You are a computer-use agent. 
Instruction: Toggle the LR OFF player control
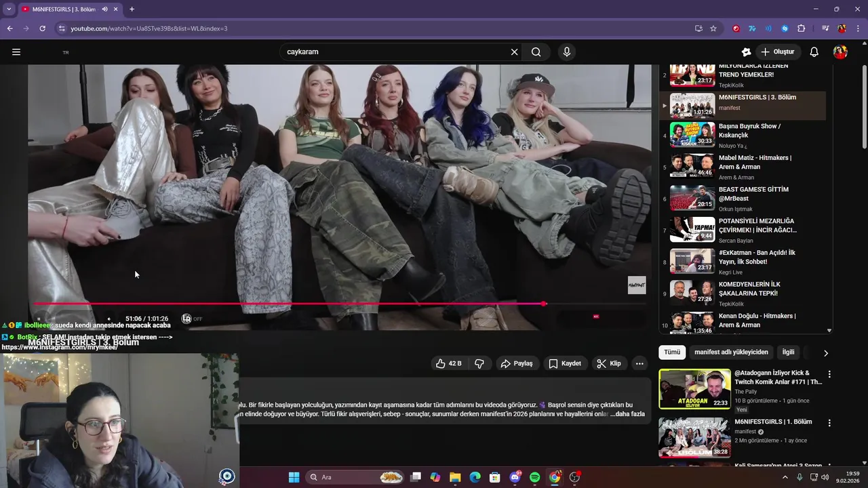coord(192,319)
